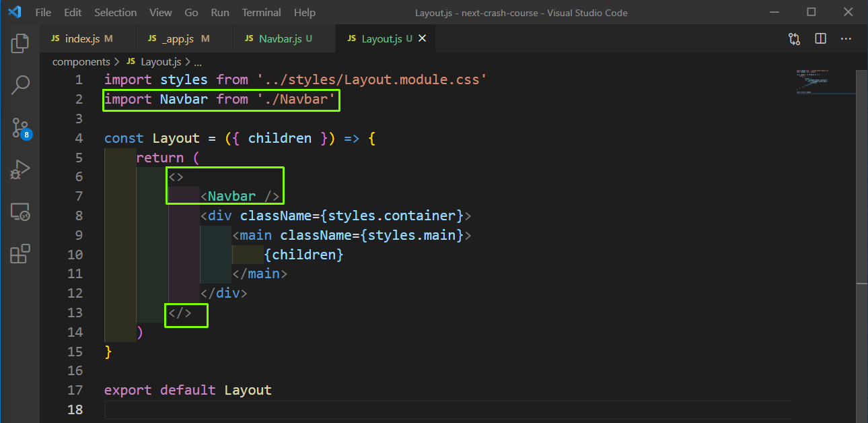Open the Run and Debug view

[20, 170]
